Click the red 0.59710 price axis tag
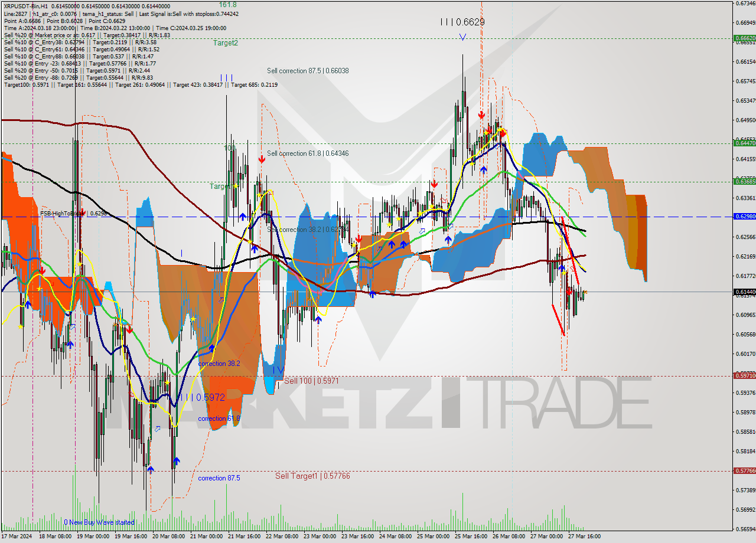Image resolution: width=756 pixels, height=543 pixels. click(x=744, y=375)
